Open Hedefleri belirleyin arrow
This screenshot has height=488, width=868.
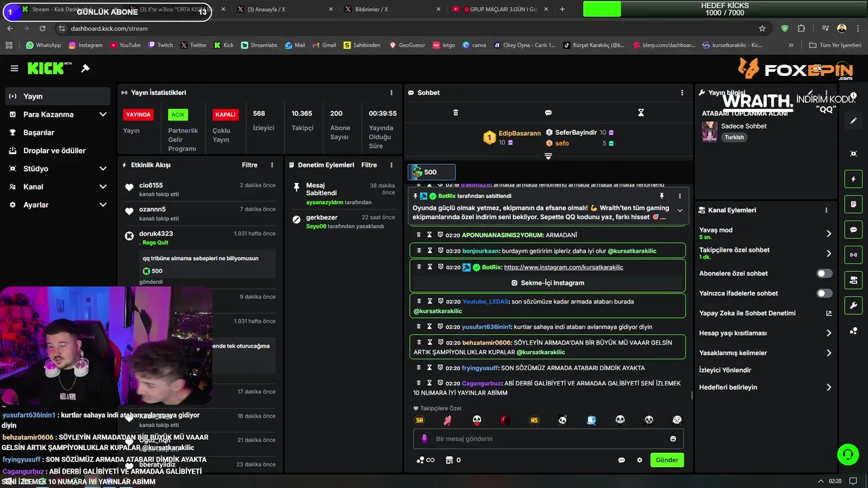[829, 388]
